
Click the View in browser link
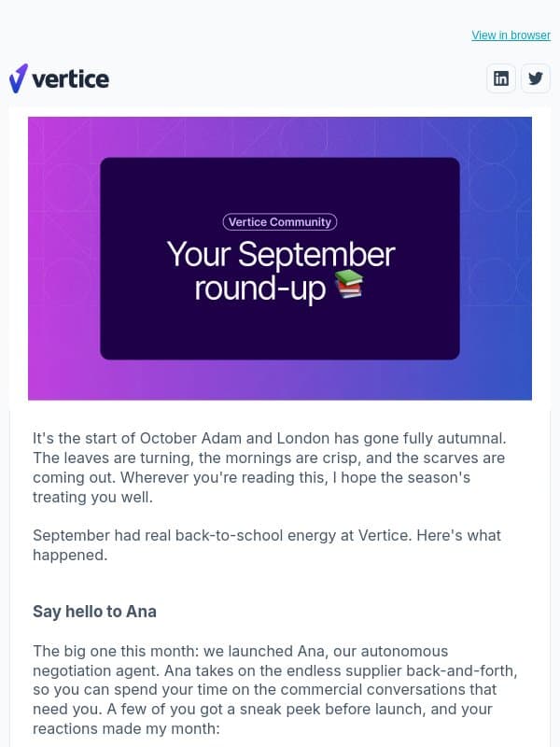coord(511,35)
